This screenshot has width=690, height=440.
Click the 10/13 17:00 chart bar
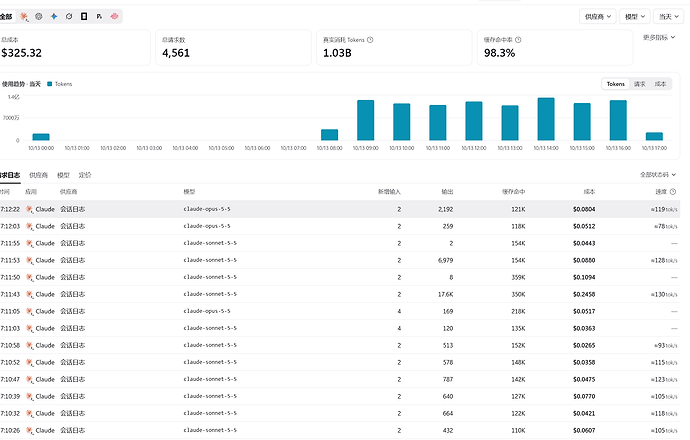pyautogui.click(x=654, y=136)
